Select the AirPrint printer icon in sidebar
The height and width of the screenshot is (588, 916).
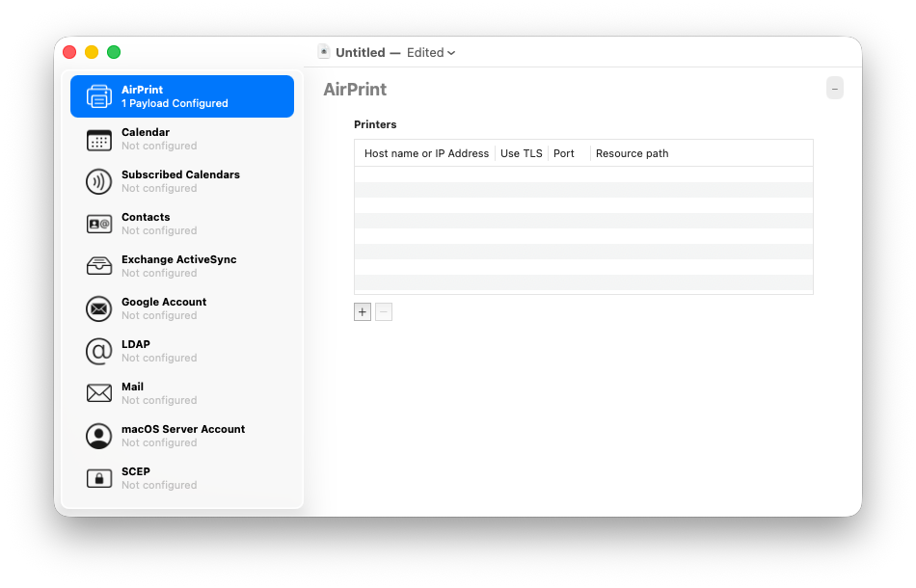[x=98, y=96]
